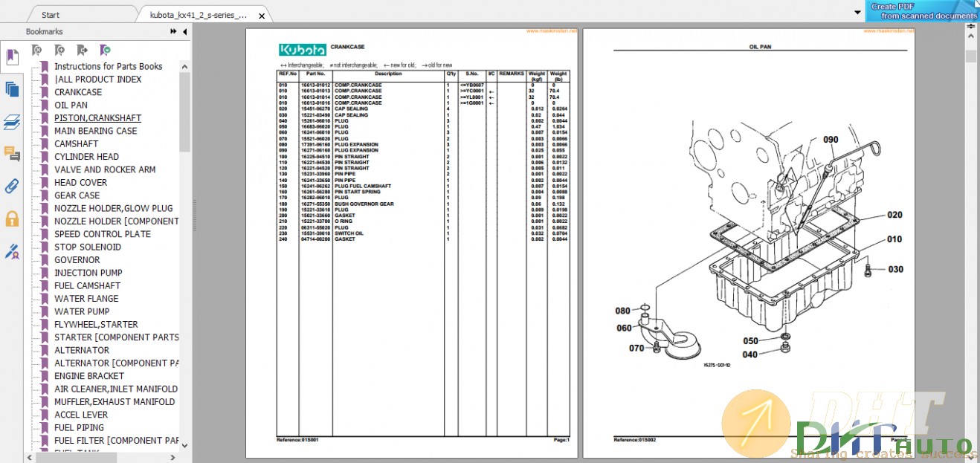Click the purple bookmark icon beside ACCEL LEVER

[x=45, y=415]
